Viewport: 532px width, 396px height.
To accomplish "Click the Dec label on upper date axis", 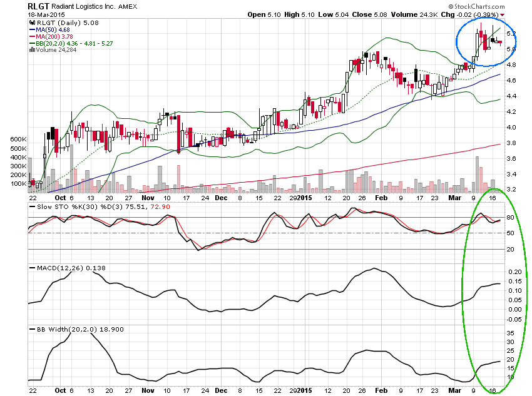I will (221, 198).
